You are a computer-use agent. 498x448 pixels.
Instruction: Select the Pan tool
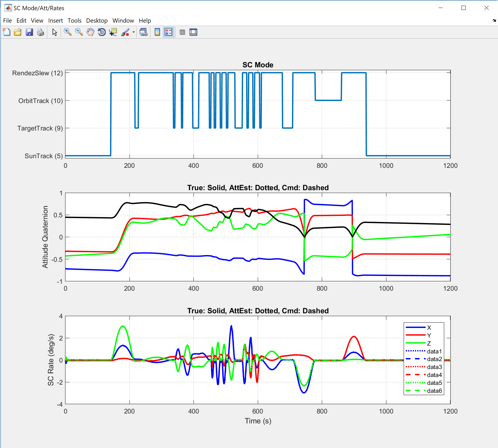(x=90, y=32)
